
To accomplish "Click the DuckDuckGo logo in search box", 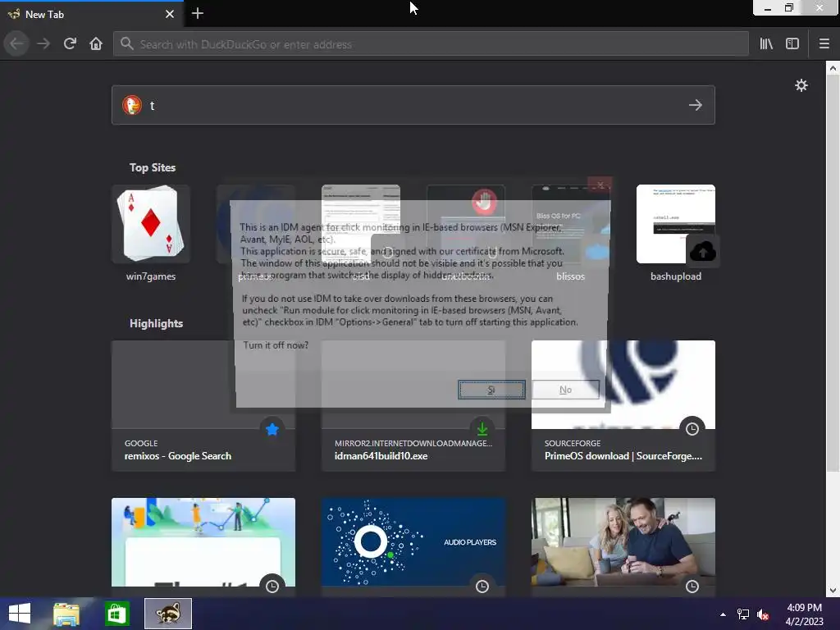I will [132, 105].
